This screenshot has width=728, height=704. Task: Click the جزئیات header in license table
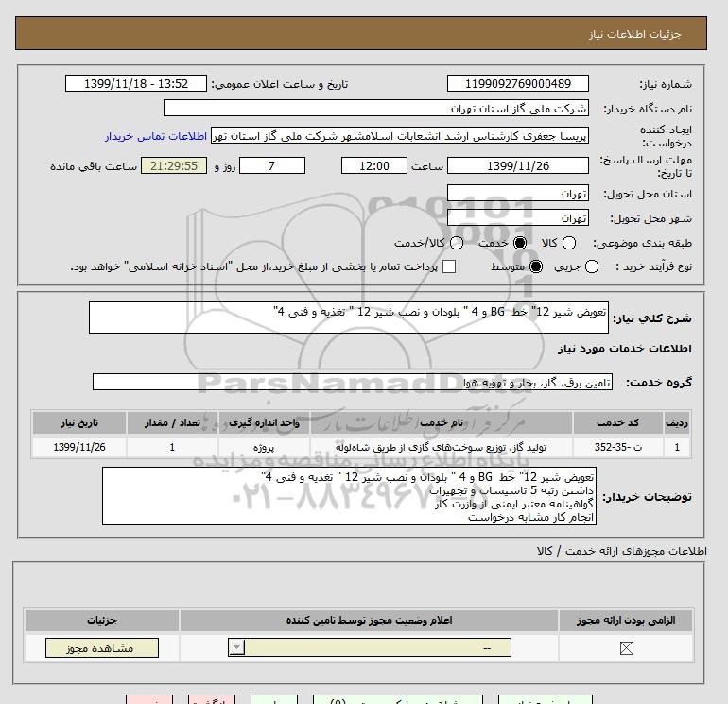(102, 620)
